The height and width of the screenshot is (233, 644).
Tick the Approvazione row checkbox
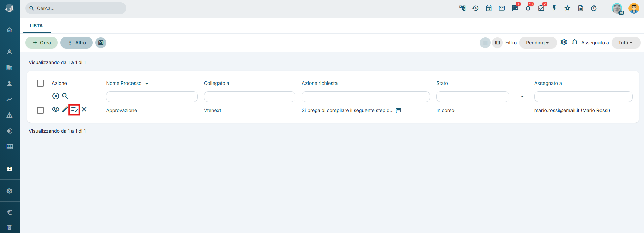pos(40,110)
